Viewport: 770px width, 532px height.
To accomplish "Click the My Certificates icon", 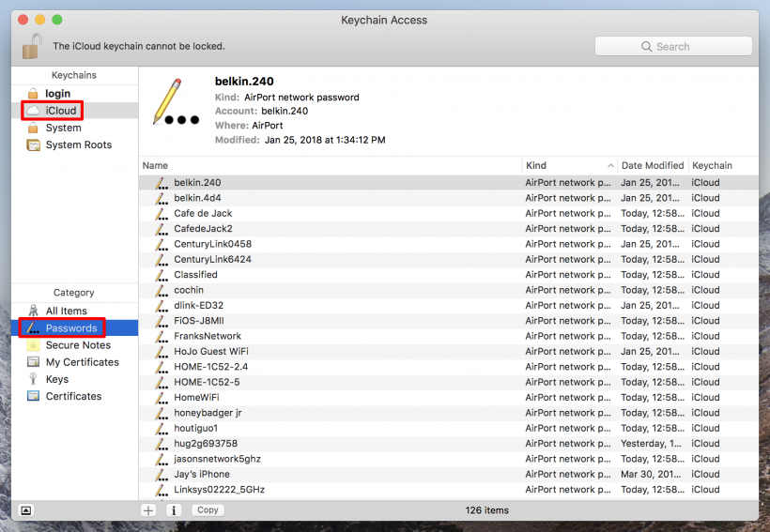I will click(34, 362).
